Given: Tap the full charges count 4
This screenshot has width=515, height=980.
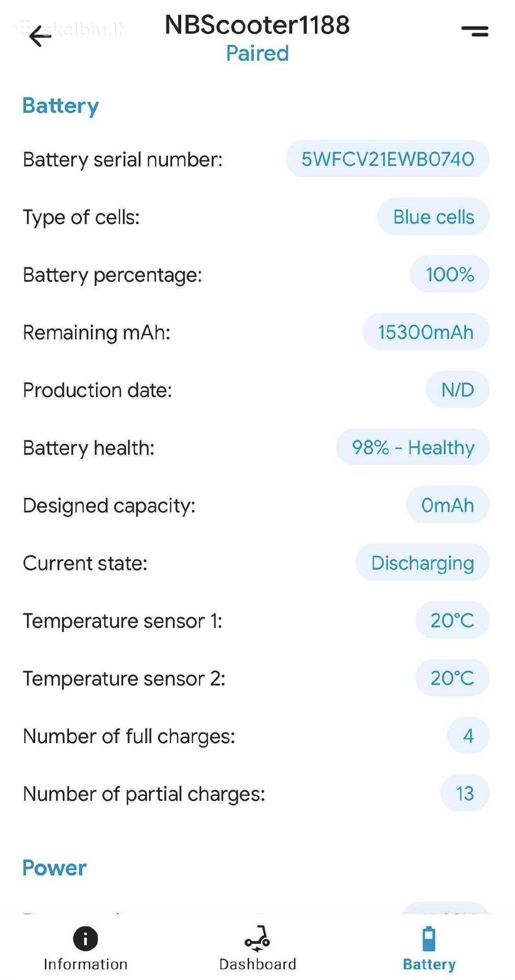Looking at the screenshot, I should click(x=468, y=736).
